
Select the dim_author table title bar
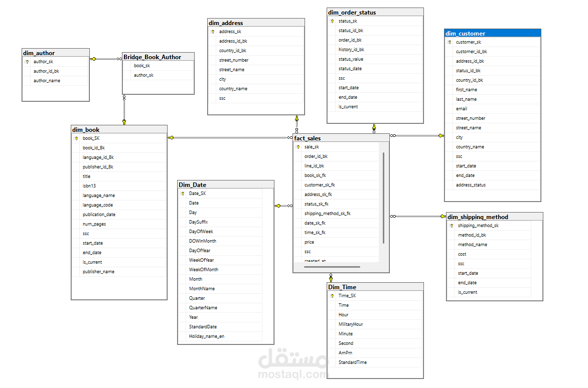pyautogui.click(x=55, y=52)
